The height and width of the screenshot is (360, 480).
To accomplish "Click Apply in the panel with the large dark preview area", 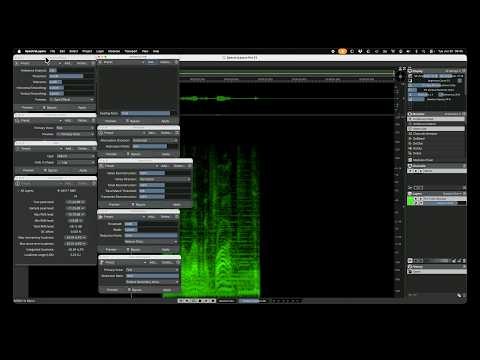I will pos(165,121).
